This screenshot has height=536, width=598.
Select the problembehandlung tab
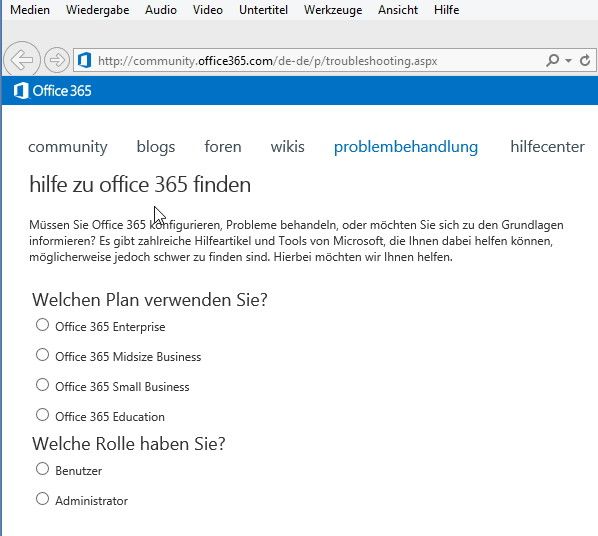406,147
